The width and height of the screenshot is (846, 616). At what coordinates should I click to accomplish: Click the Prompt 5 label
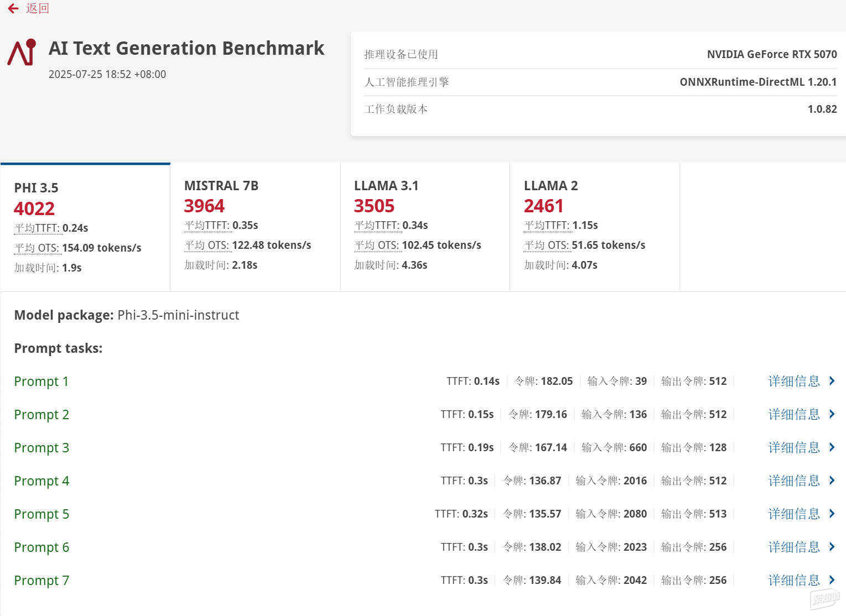41,514
